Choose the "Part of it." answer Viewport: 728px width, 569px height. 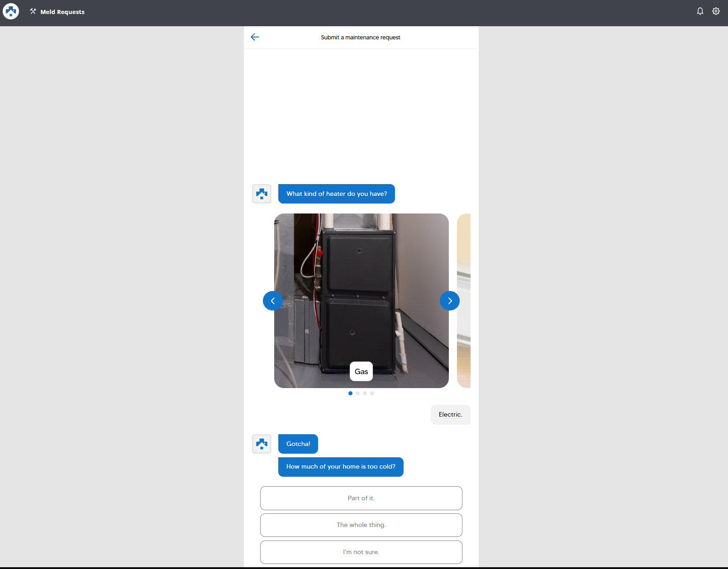click(x=361, y=498)
